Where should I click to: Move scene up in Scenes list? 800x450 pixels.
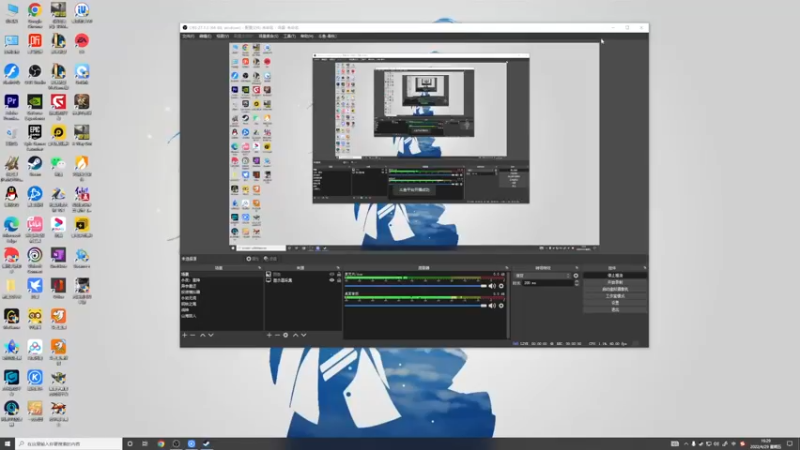203,335
